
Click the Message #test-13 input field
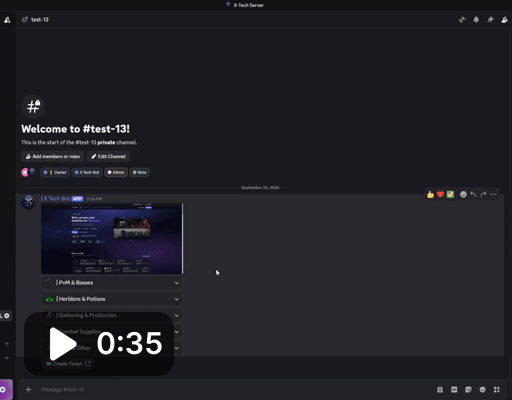pos(233,389)
